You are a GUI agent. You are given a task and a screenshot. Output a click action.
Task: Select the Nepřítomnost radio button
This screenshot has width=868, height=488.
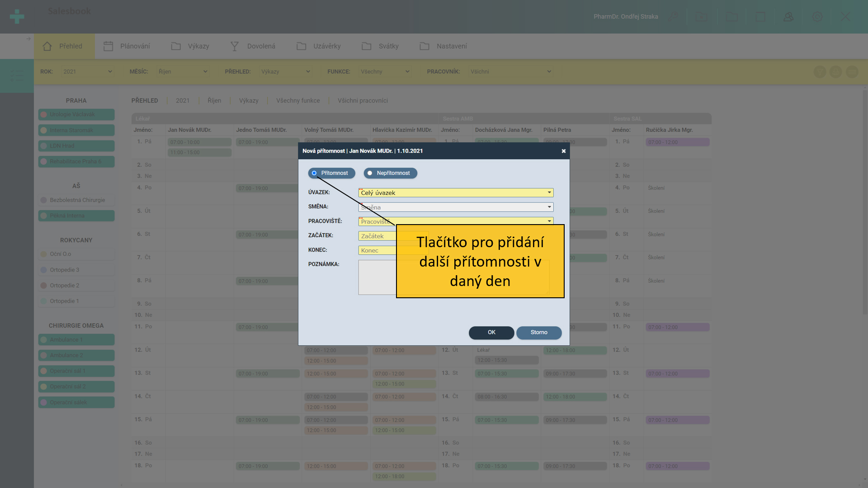click(370, 173)
